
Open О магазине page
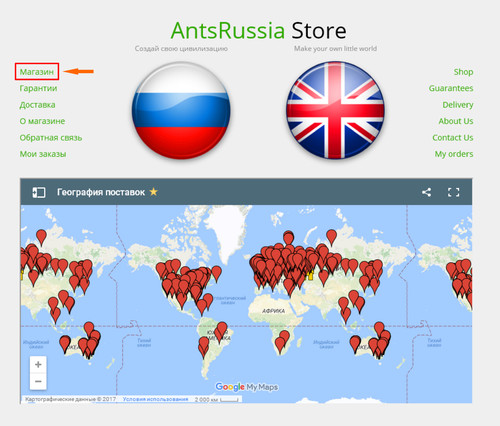click(x=42, y=121)
